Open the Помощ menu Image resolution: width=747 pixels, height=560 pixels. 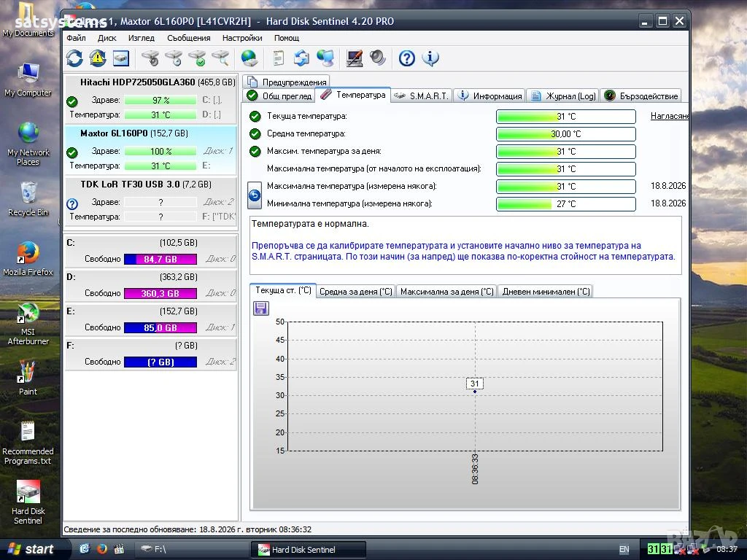287,38
